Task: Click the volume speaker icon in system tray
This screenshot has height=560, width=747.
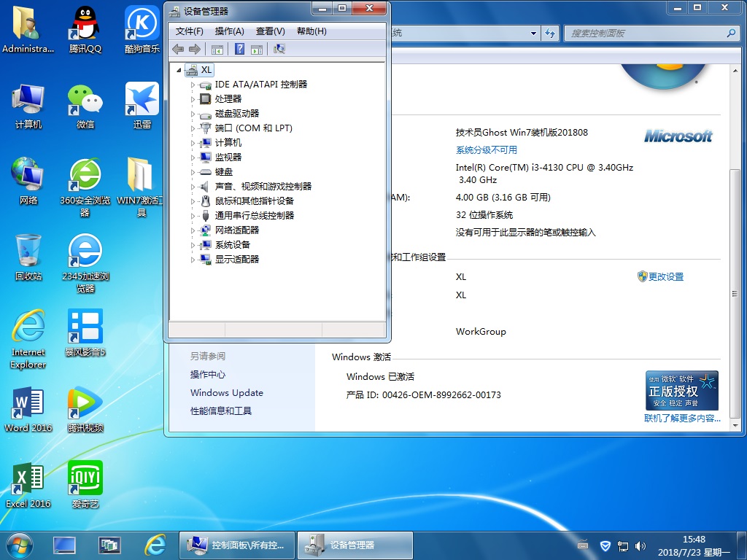Action: click(640, 545)
